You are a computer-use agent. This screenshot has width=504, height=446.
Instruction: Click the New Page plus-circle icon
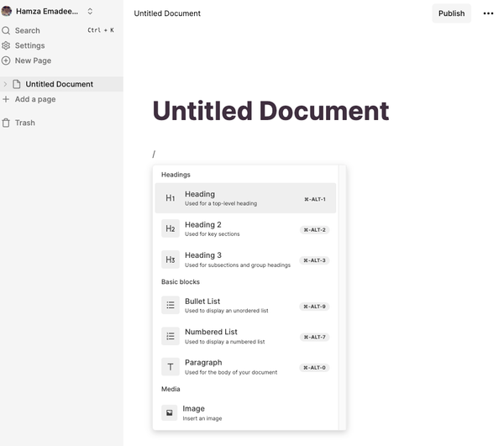(x=6, y=60)
